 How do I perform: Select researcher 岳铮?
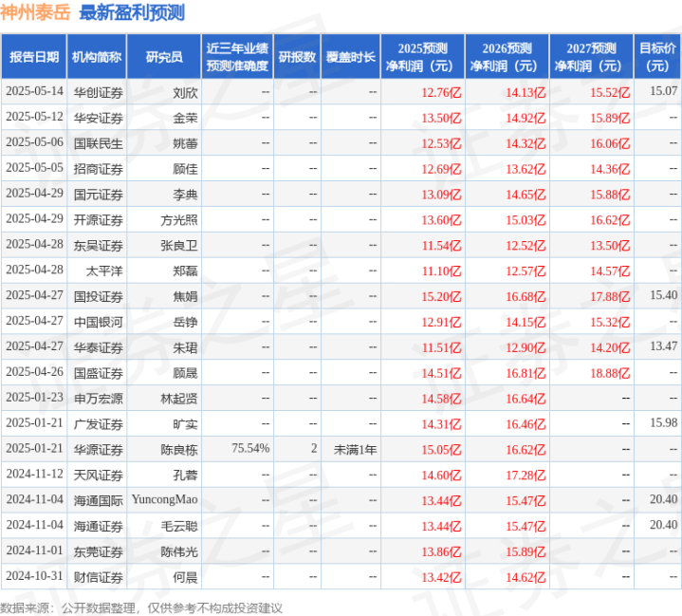point(185,322)
